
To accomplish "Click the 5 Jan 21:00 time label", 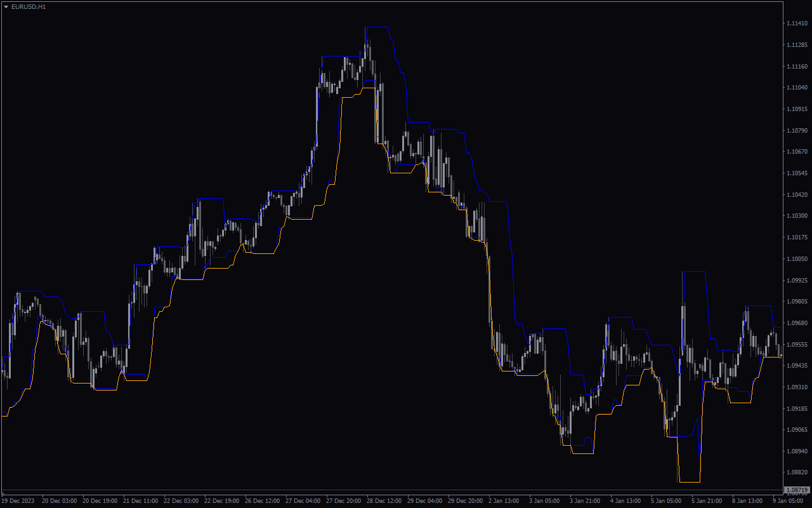I will point(707,501).
